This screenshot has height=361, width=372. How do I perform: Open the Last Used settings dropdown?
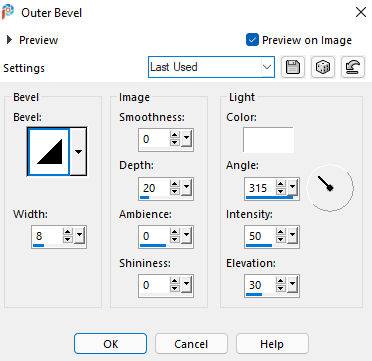tap(211, 67)
